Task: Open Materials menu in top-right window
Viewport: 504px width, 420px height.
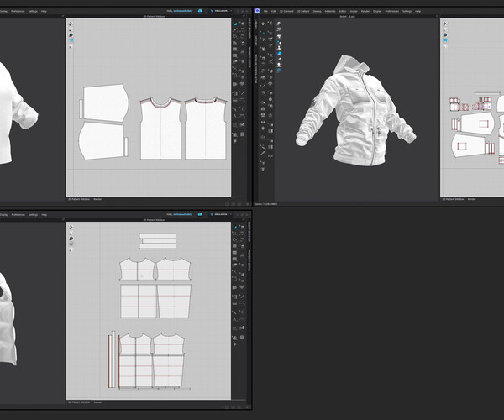Action: (x=330, y=11)
